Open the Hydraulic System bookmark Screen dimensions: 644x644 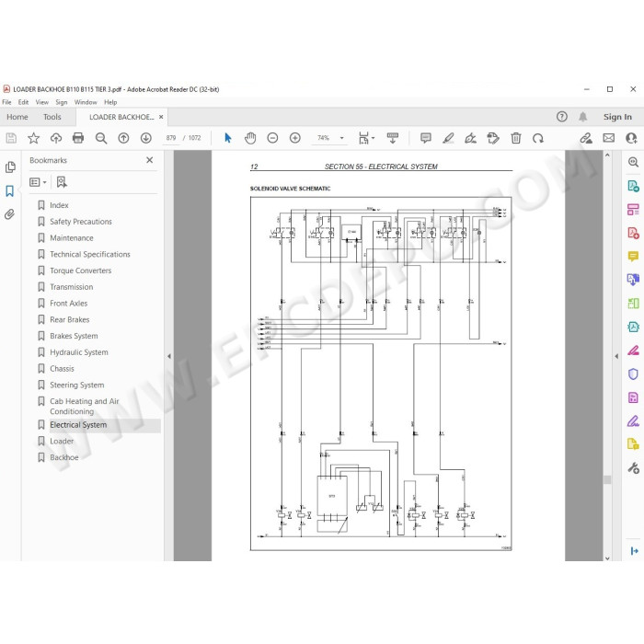pyautogui.click(x=79, y=352)
